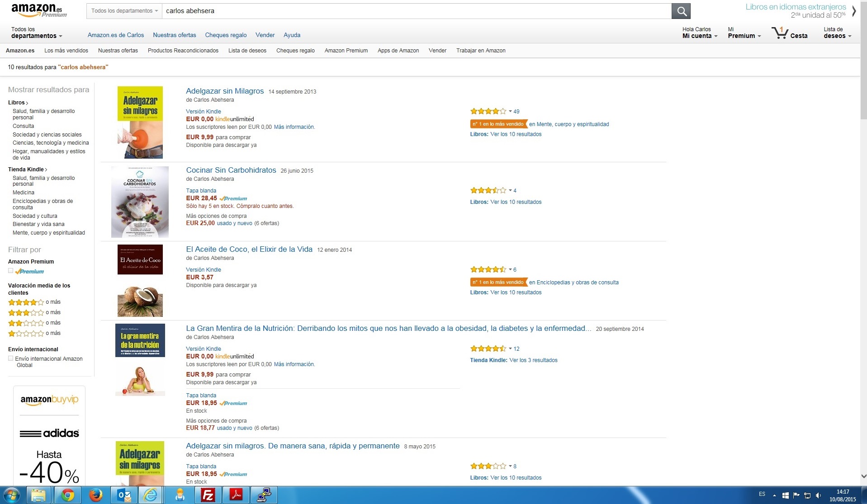Filter by 1 star o más
The image size is (867, 504).
click(34, 334)
